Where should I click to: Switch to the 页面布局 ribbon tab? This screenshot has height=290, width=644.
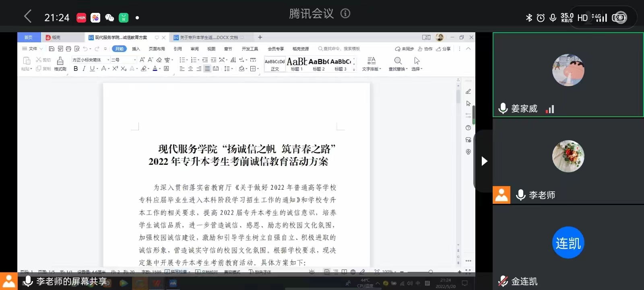[157, 49]
